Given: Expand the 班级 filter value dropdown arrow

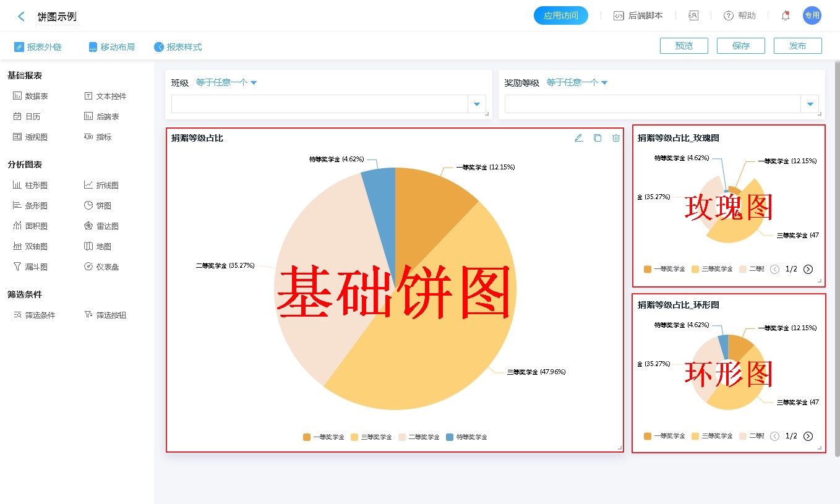Looking at the screenshot, I should tap(476, 104).
